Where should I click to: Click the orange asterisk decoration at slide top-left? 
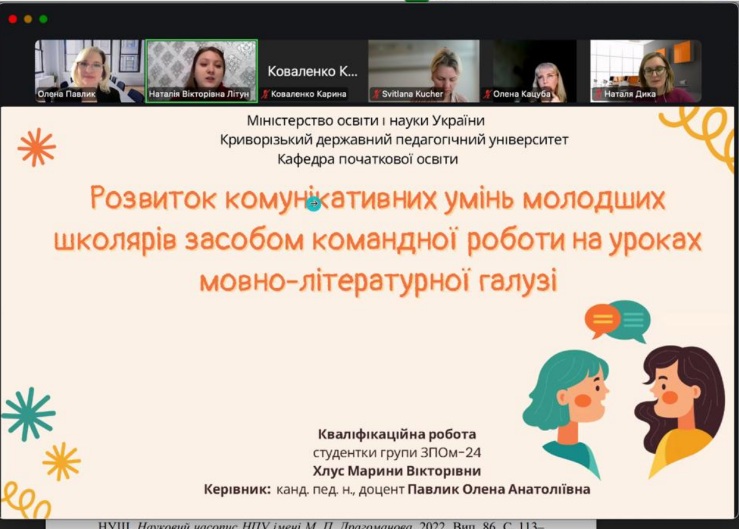click(36, 147)
